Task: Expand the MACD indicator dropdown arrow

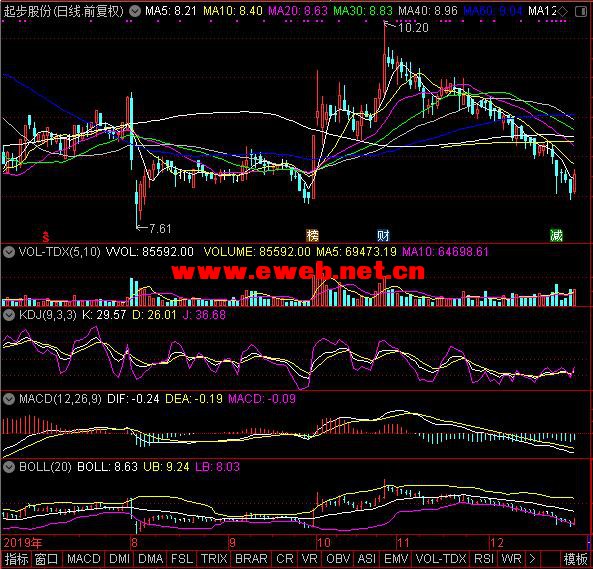Action: 9,399
